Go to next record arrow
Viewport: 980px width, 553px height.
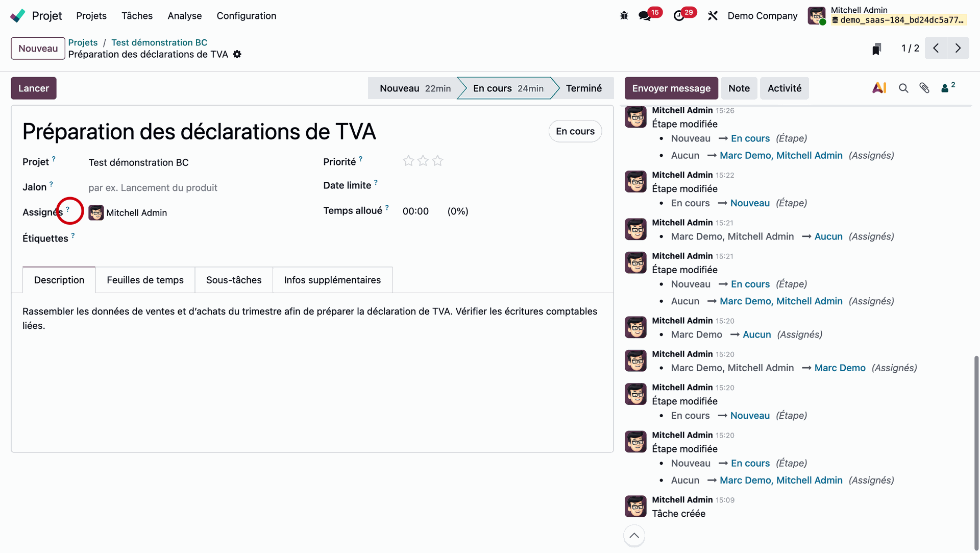tap(958, 49)
